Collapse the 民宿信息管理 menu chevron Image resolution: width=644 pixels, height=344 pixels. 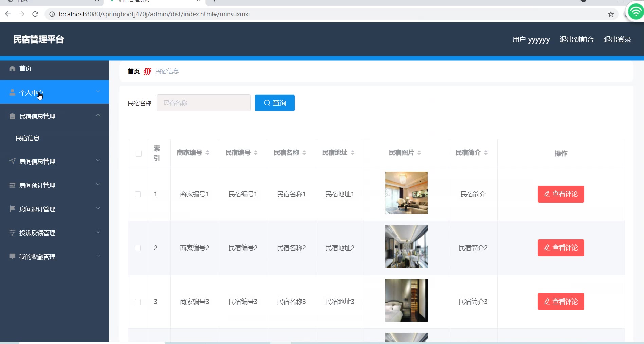98,115
